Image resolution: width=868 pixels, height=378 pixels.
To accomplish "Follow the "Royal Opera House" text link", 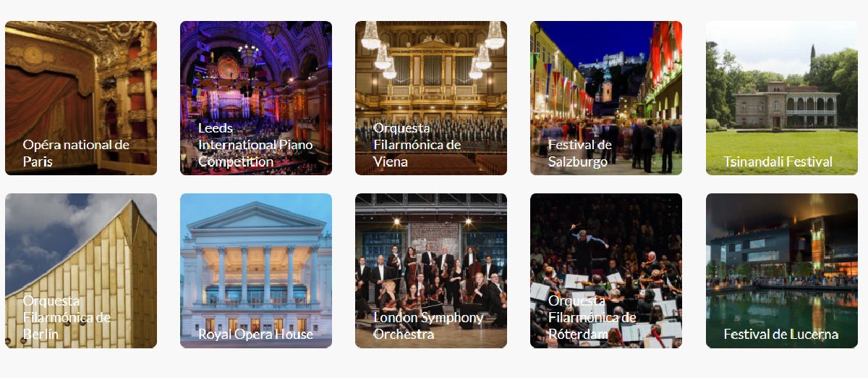I will (255, 334).
